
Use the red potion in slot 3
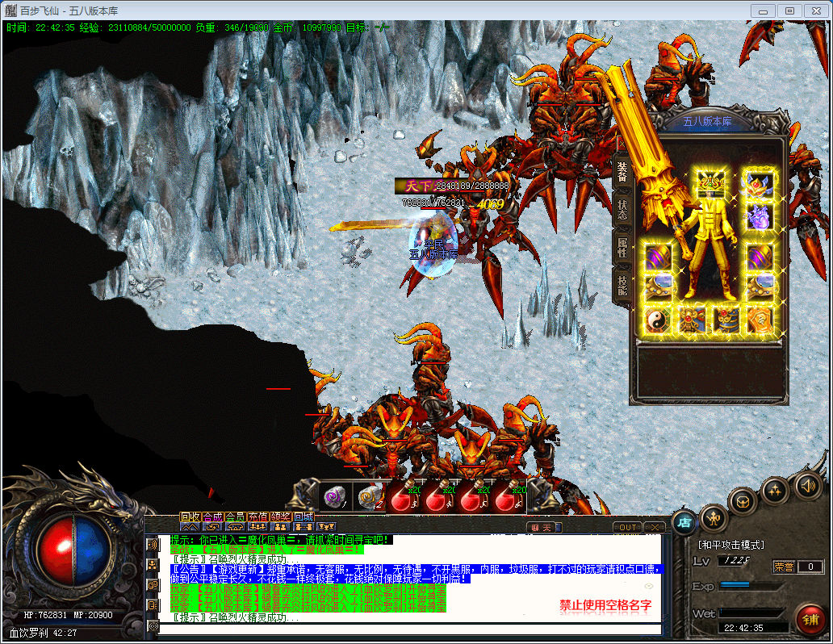click(404, 498)
